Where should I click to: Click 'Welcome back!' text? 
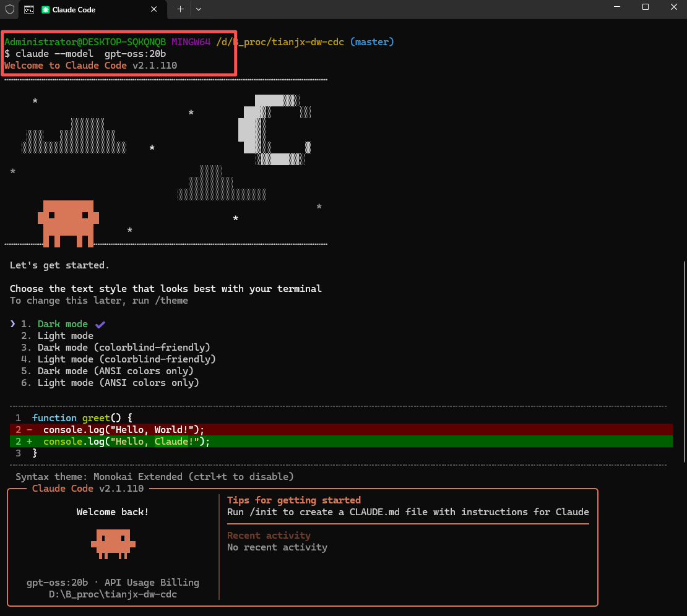tap(113, 512)
